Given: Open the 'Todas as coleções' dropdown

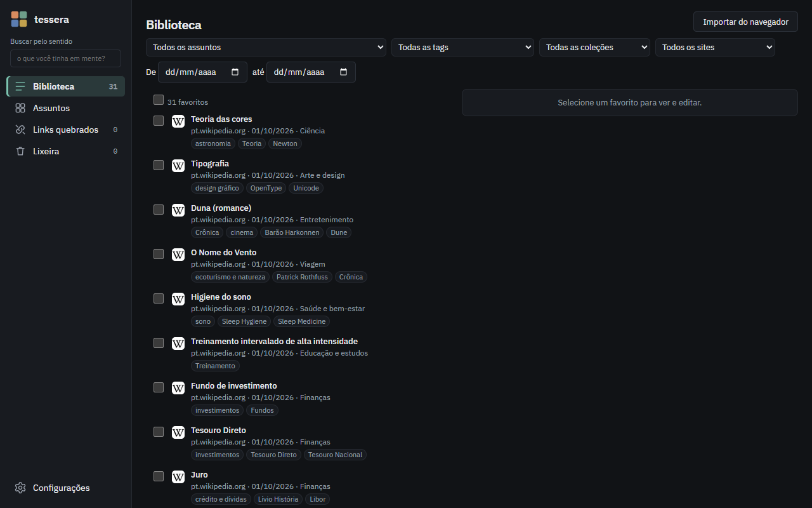Looking at the screenshot, I should pyautogui.click(x=594, y=48).
